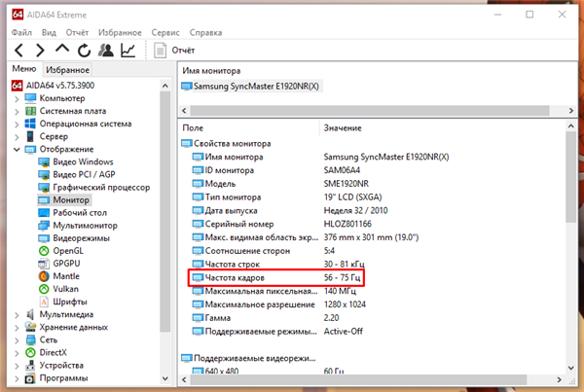This screenshot has width=584, height=392.
Task: Open the graph chart toolbar icon
Action: pyautogui.click(x=128, y=51)
